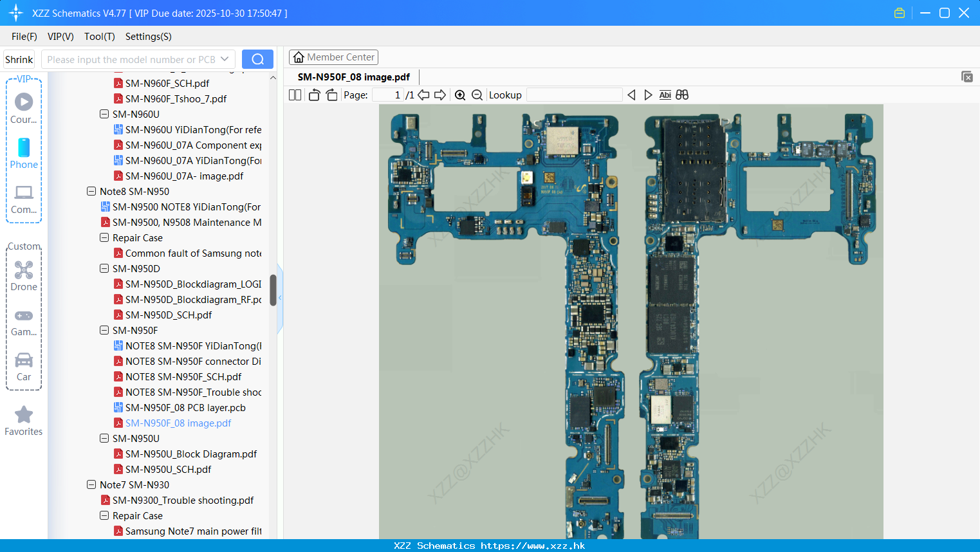Screen dimensions: 980x552
Task: Rotate the page counterclockwise
Action: (x=314, y=95)
